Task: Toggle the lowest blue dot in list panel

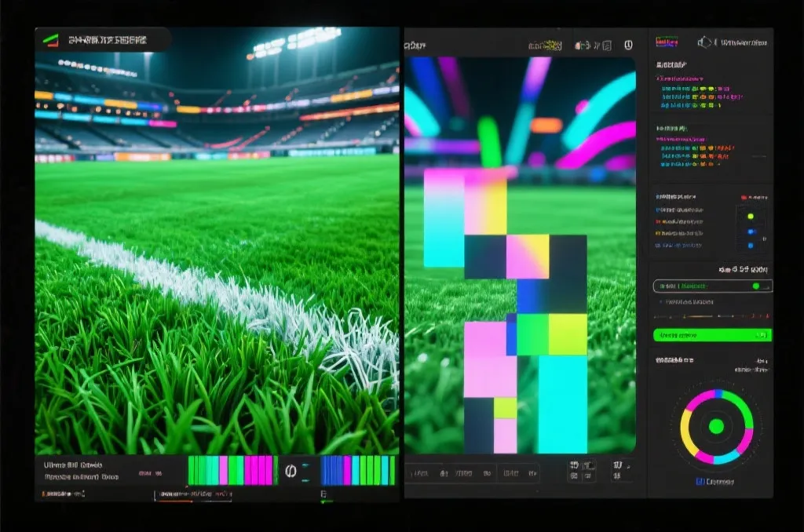Action: (x=751, y=246)
